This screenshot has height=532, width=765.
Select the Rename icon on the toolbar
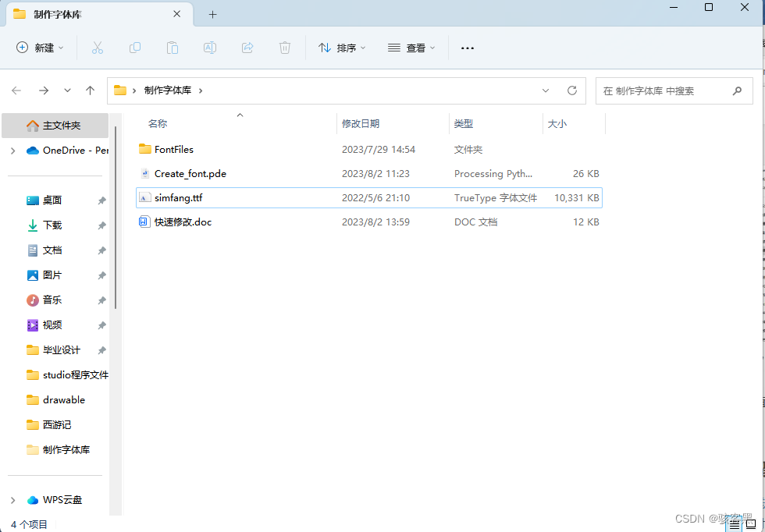210,48
